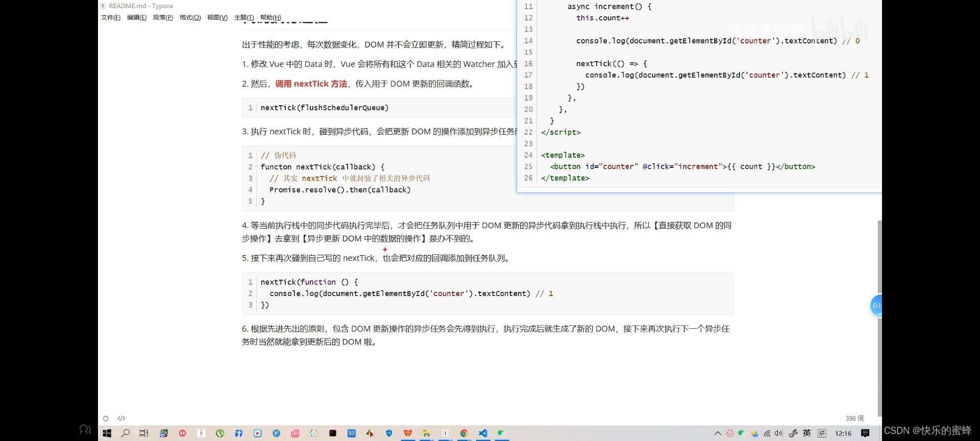Click paragraph starting '6. 根据先进先出的原则'
This screenshot has width=980, height=441.
click(485, 335)
